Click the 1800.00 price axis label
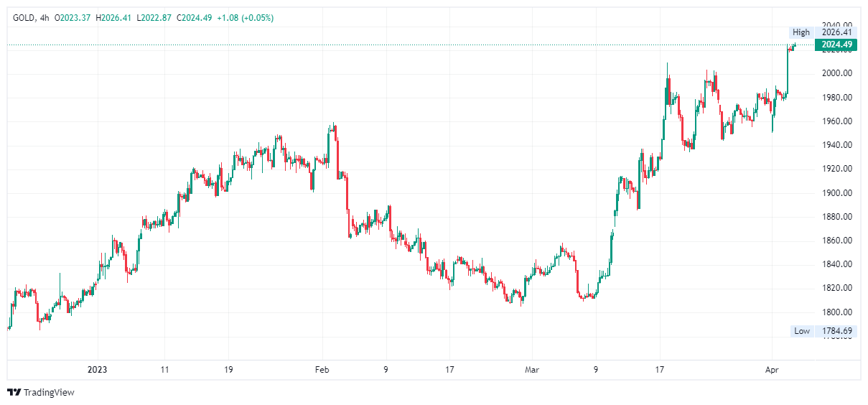The image size is (868, 405). point(837,312)
